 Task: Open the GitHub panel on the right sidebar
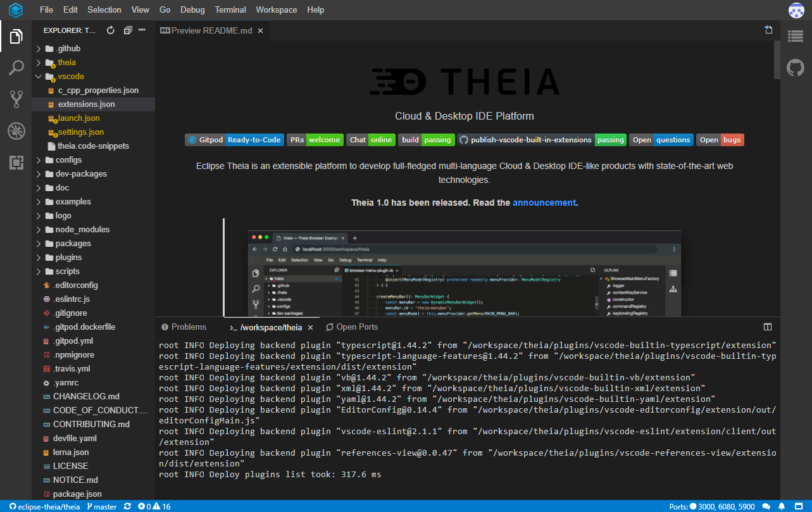pyautogui.click(x=796, y=66)
